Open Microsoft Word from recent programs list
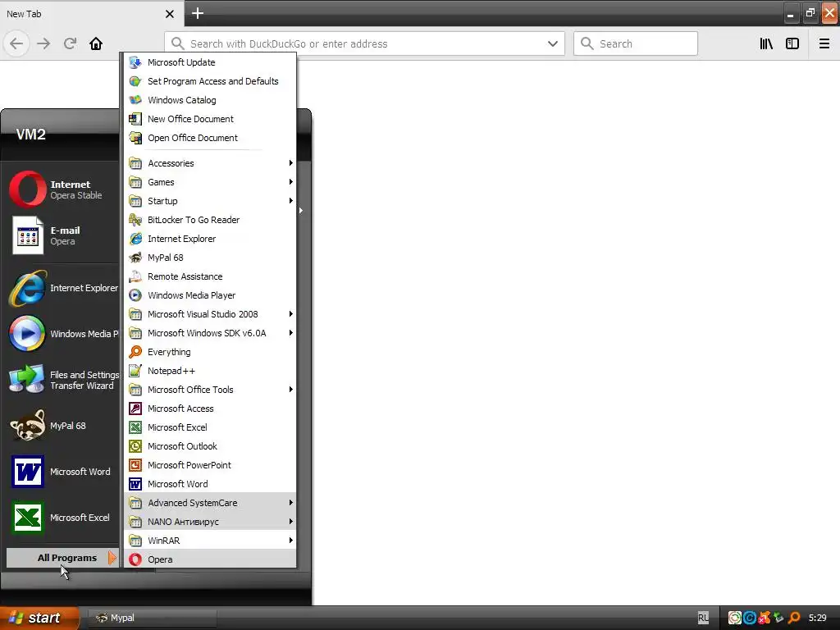 point(62,472)
